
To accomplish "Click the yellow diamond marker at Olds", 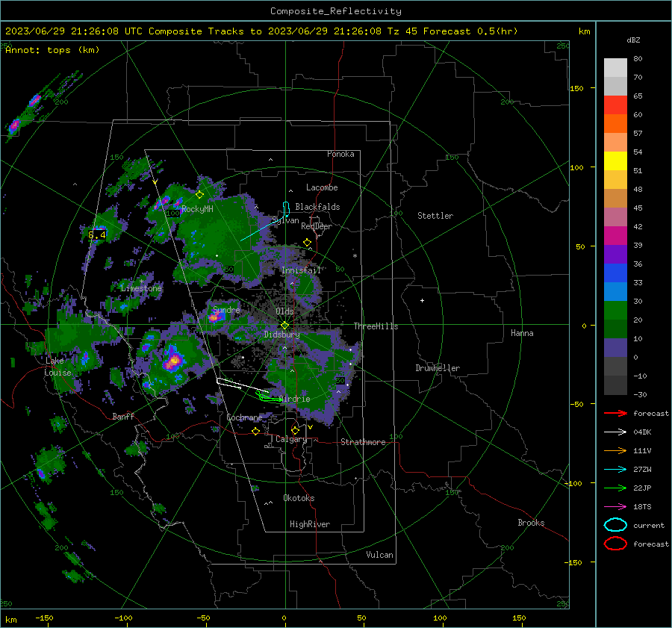I will (285, 326).
